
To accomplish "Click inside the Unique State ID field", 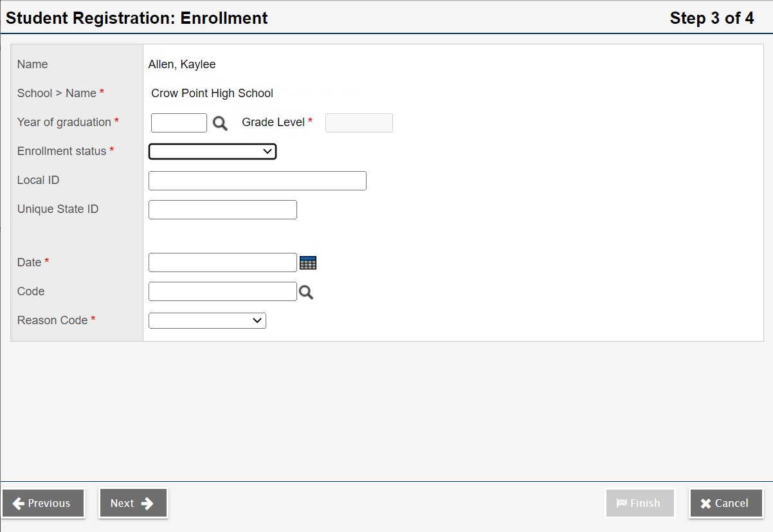I will (223, 210).
